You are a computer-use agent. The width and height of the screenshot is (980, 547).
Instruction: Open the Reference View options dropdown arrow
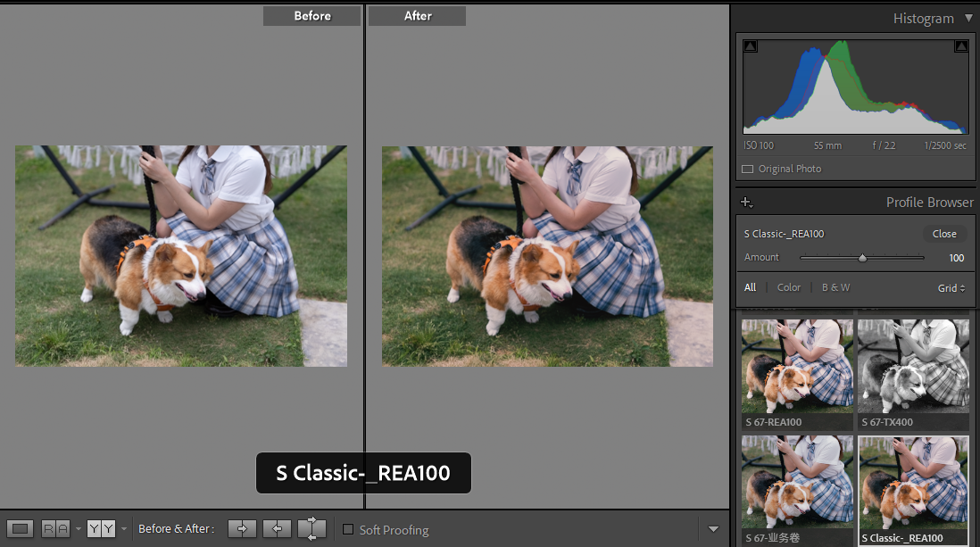point(78,529)
